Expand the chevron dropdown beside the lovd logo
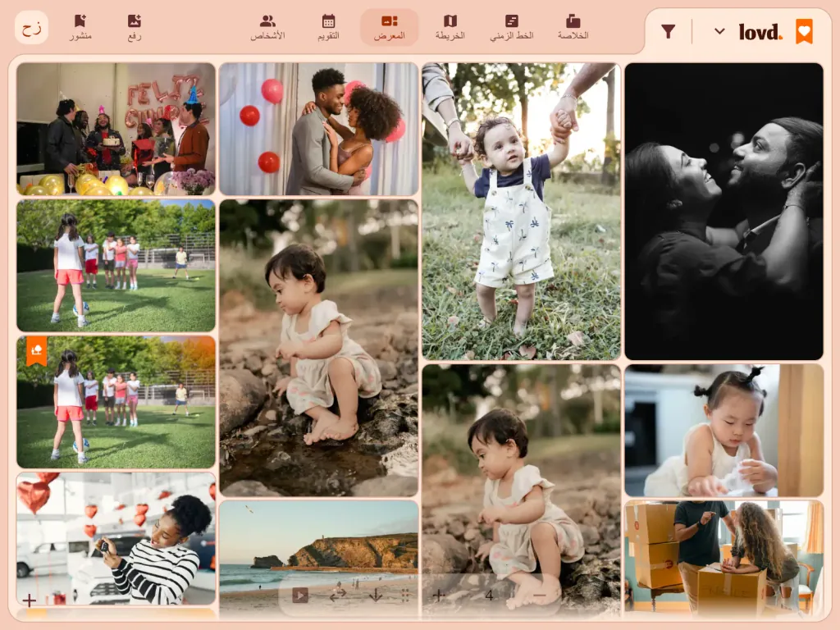Image resolution: width=840 pixels, height=630 pixels. click(x=719, y=32)
